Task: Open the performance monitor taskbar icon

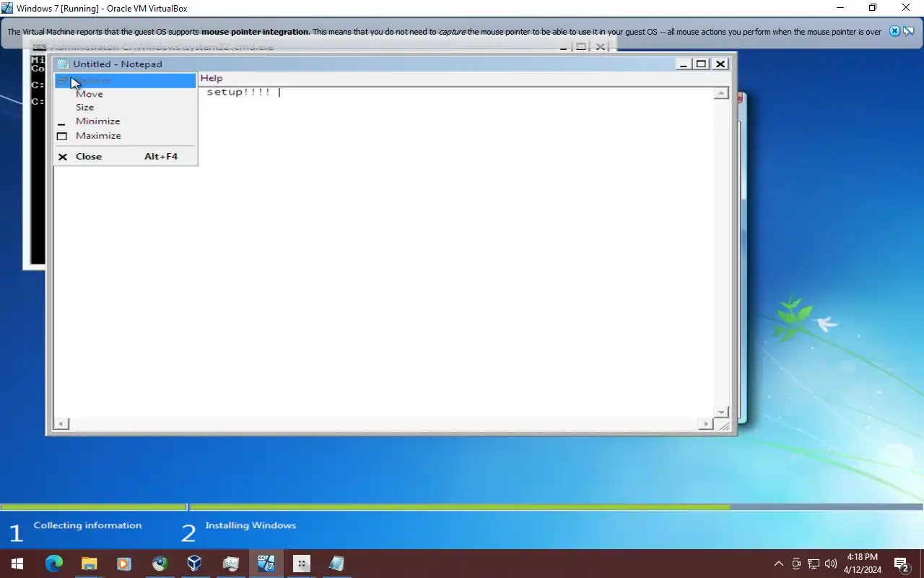Action: tap(230, 564)
